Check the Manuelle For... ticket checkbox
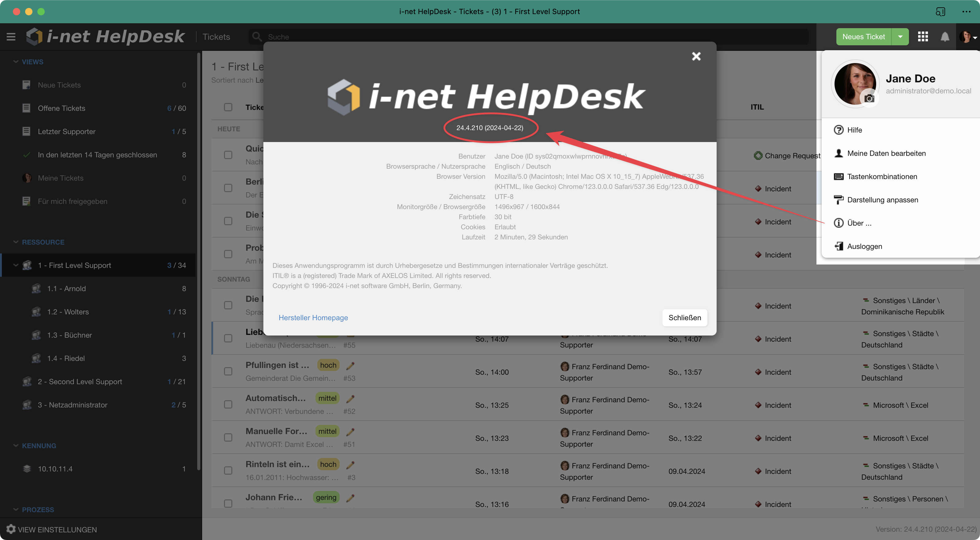The image size is (980, 540). pos(228,438)
